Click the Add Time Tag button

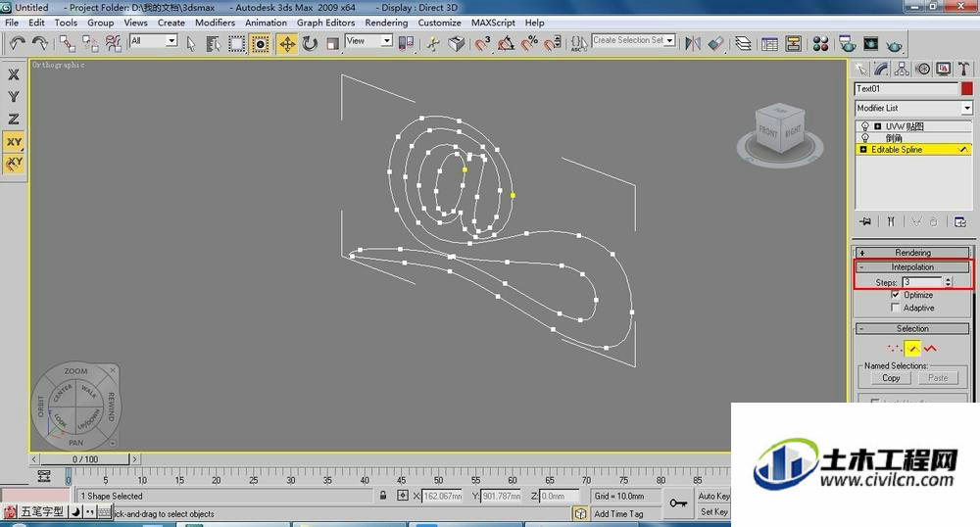[618, 514]
